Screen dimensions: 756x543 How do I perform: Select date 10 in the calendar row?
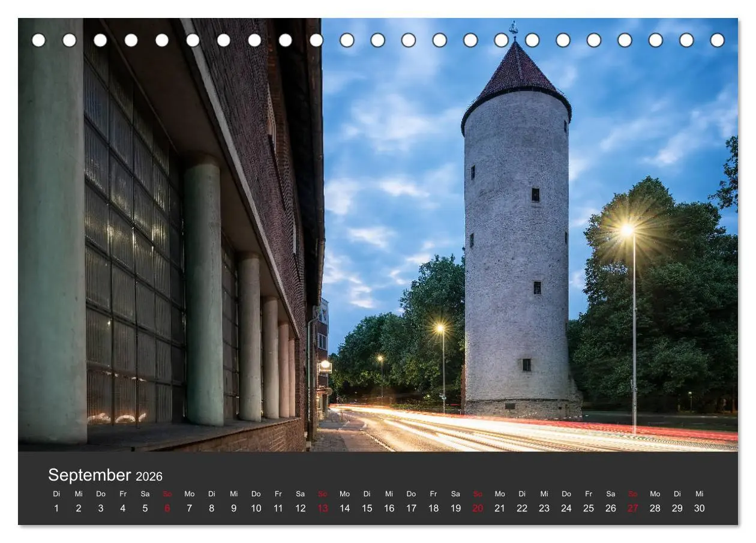tap(256, 508)
